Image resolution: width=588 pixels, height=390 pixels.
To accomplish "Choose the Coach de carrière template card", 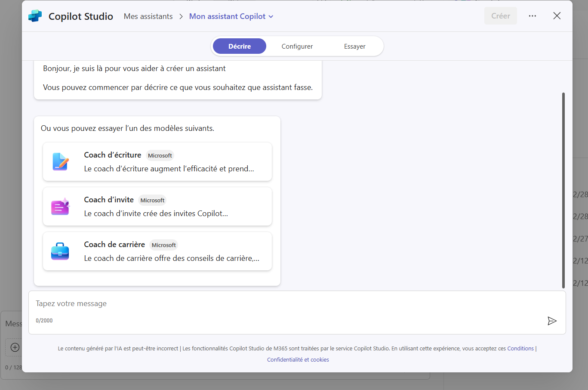I will (x=157, y=251).
